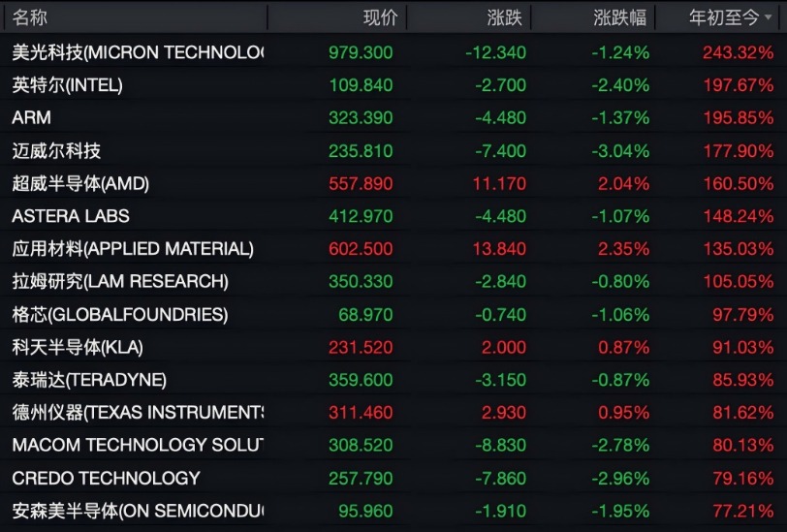The height and width of the screenshot is (532, 787).
Task: Open 德州仪器 (Texas Instruments) row
Action: click(x=393, y=412)
